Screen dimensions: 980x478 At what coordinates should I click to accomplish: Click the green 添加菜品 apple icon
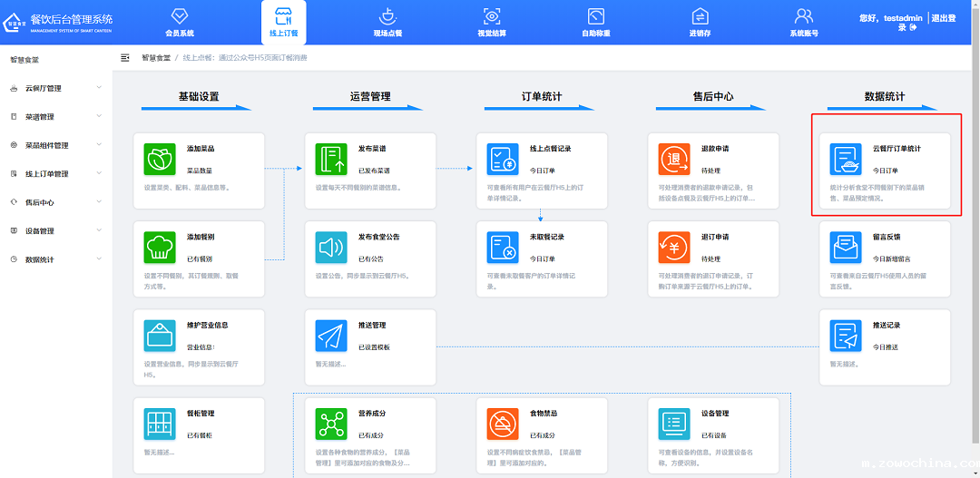coord(160,159)
